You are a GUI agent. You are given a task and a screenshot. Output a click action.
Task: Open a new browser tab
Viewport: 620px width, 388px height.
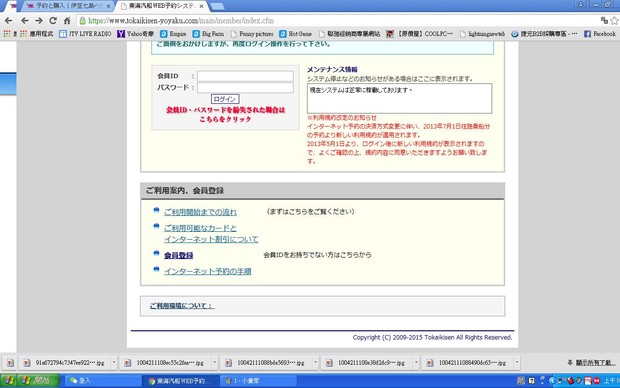(217, 6)
